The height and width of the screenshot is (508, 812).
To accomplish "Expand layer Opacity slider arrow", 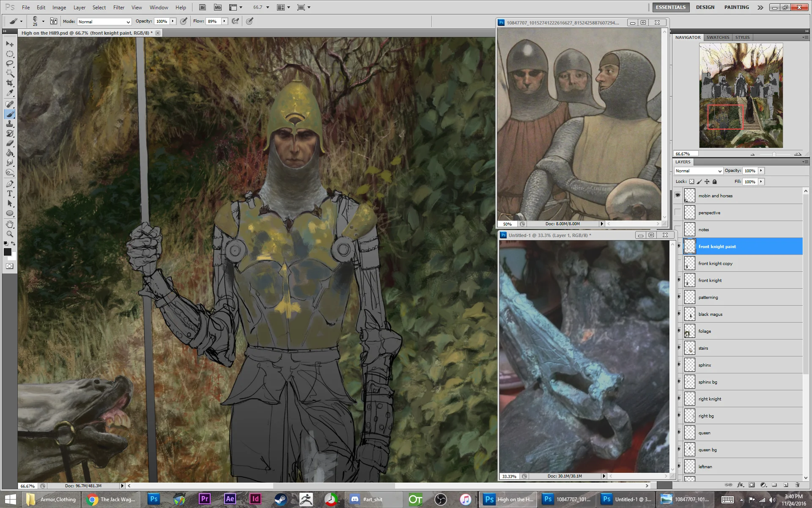I will pyautogui.click(x=761, y=171).
